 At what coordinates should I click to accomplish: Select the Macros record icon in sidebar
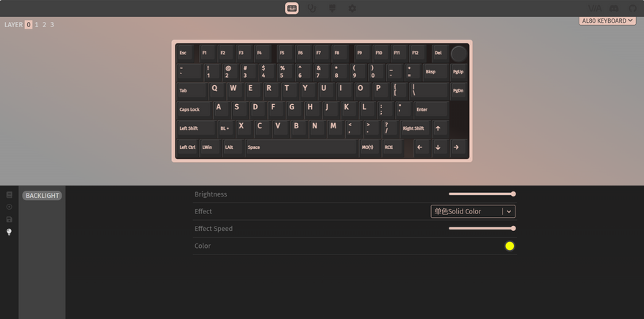[x=9, y=207]
